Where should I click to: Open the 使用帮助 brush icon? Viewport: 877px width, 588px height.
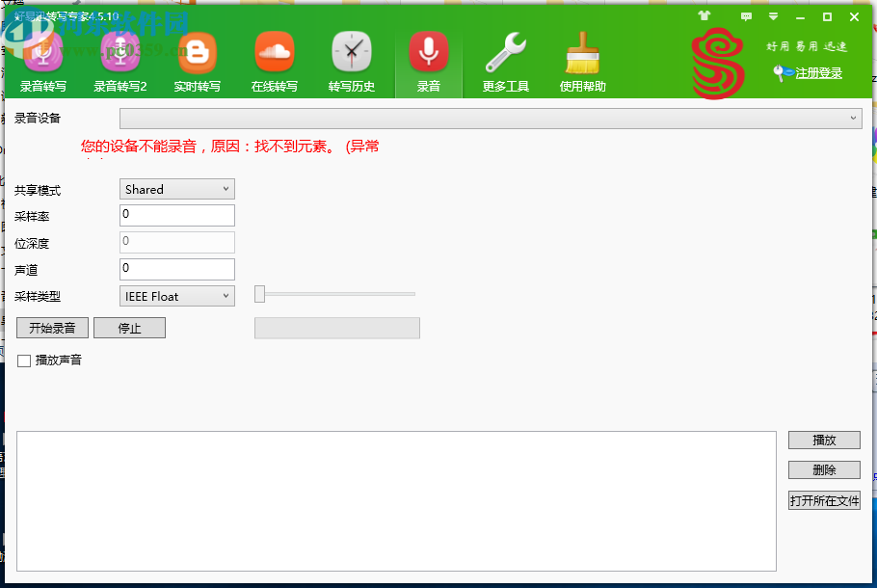tap(583, 63)
